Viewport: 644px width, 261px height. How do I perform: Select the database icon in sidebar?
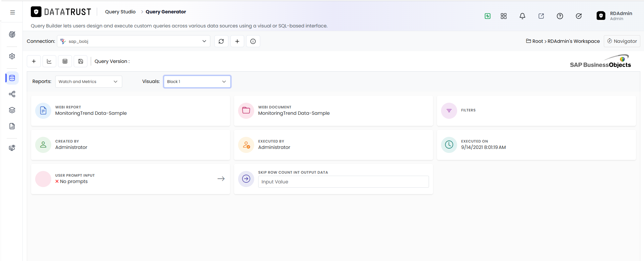[x=12, y=78]
